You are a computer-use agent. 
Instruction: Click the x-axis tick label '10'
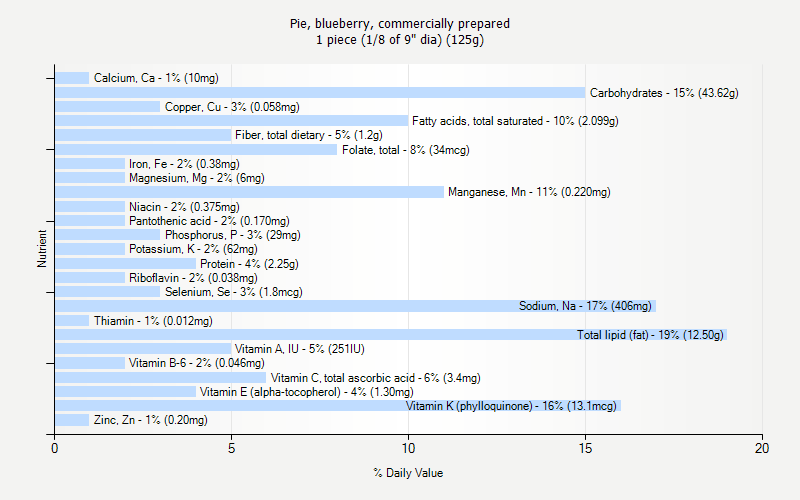click(x=408, y=448)
